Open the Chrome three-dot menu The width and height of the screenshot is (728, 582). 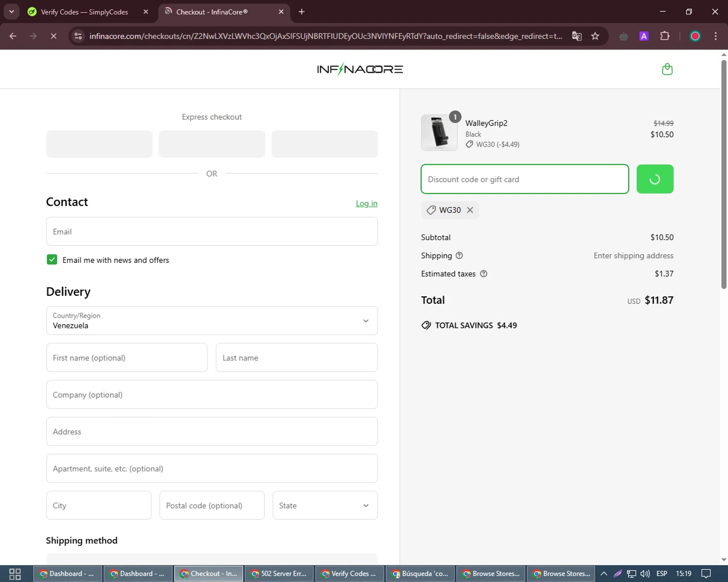715,36
